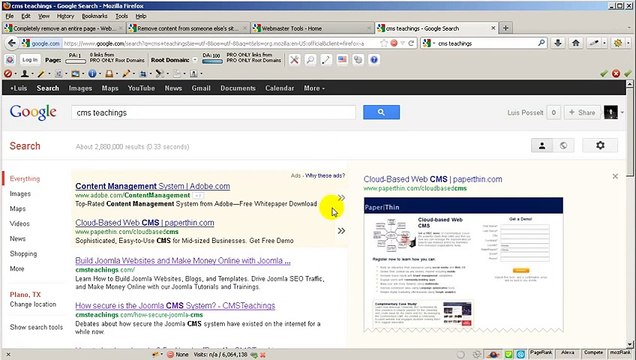
Task: Open the gear addon dropdown arrow in the nav bar
Action: coord(628,43)
